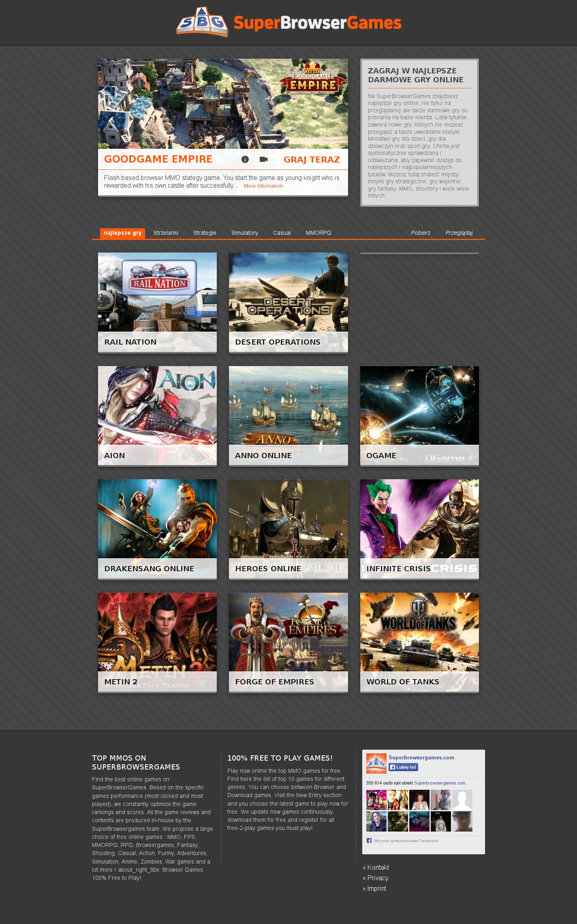Follow the 'More Information' link
The image size is (577, 924).
pos(263,186)
